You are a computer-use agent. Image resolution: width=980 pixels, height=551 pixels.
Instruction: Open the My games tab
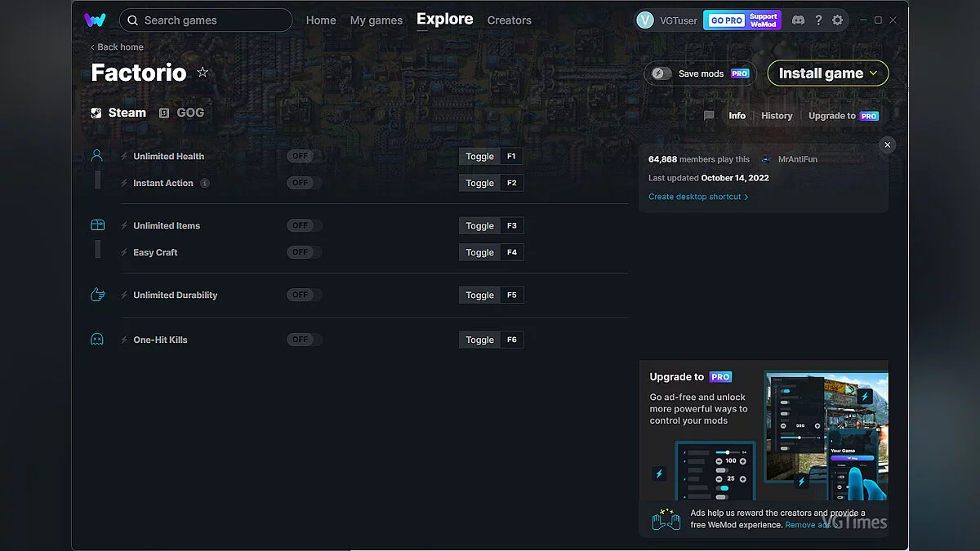pyautogui.click(x=376, y=20)
